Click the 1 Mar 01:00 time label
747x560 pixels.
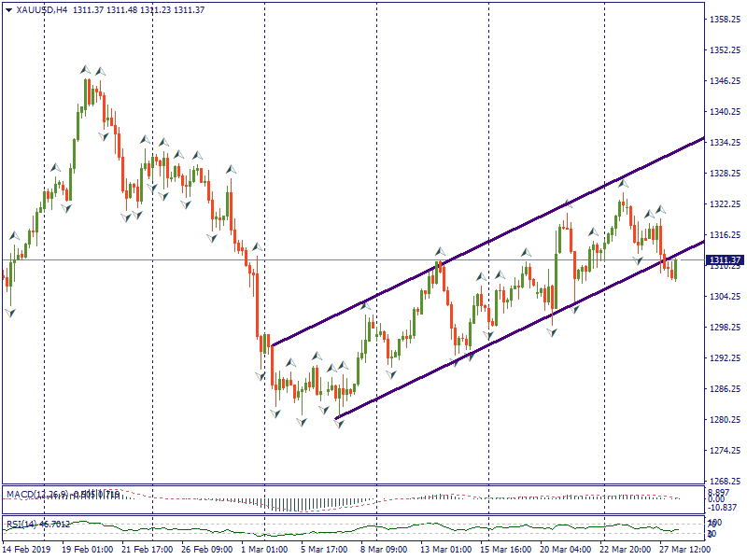[264, 551]
